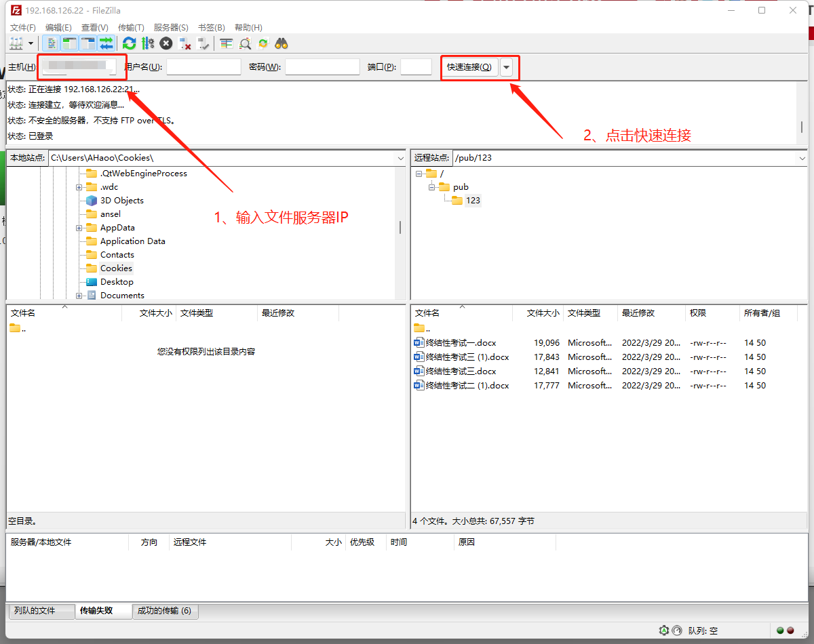
Task: Click the 用户名 input field
Action: (x=203, y=66)
